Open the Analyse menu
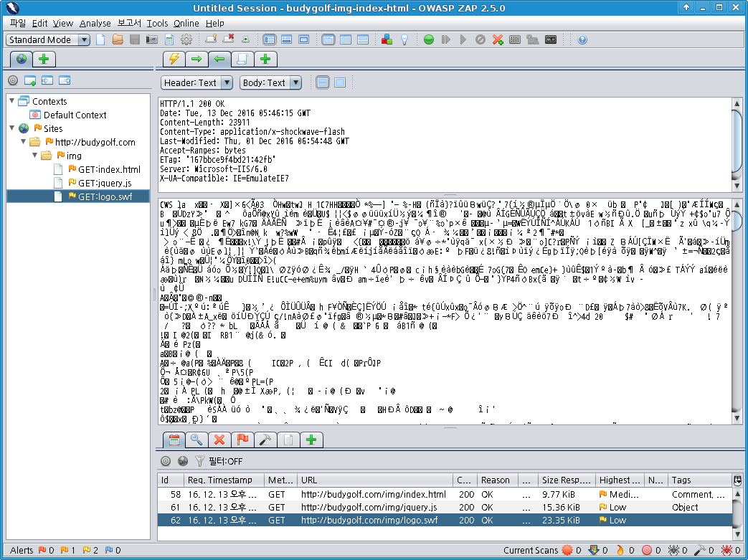Viewport: 748px width, 560px height. tap(95, 23)
